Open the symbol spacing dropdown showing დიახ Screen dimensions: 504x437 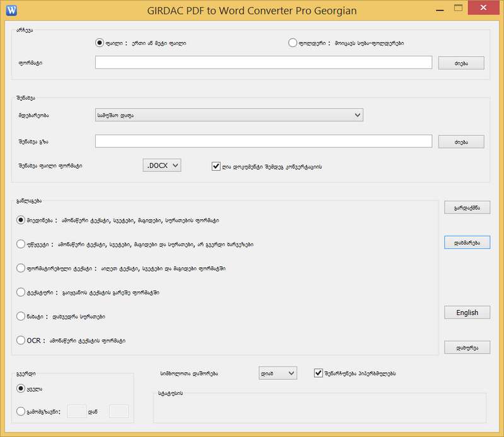pos(277,373)
